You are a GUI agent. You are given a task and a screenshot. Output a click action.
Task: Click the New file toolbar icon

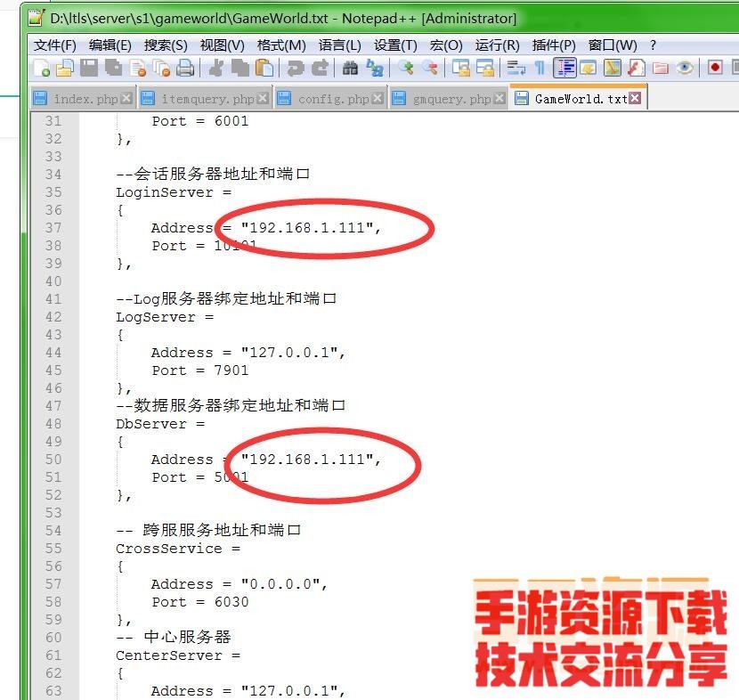pos(41,68)
